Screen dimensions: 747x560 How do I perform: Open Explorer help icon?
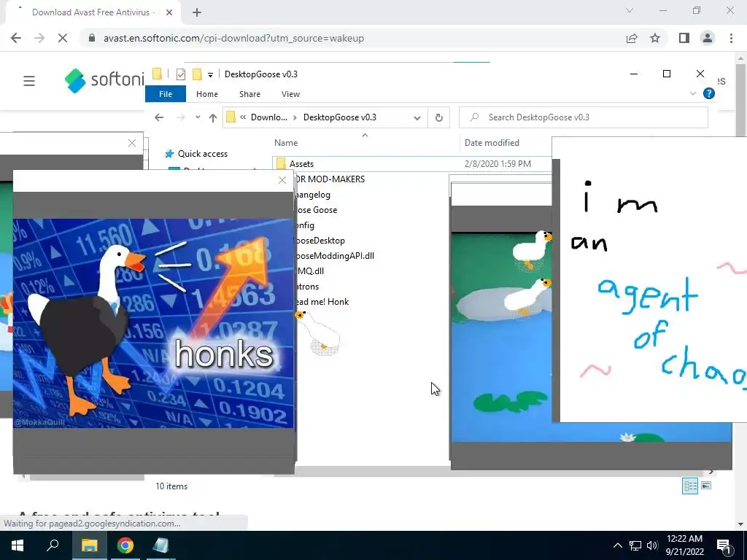709,94
